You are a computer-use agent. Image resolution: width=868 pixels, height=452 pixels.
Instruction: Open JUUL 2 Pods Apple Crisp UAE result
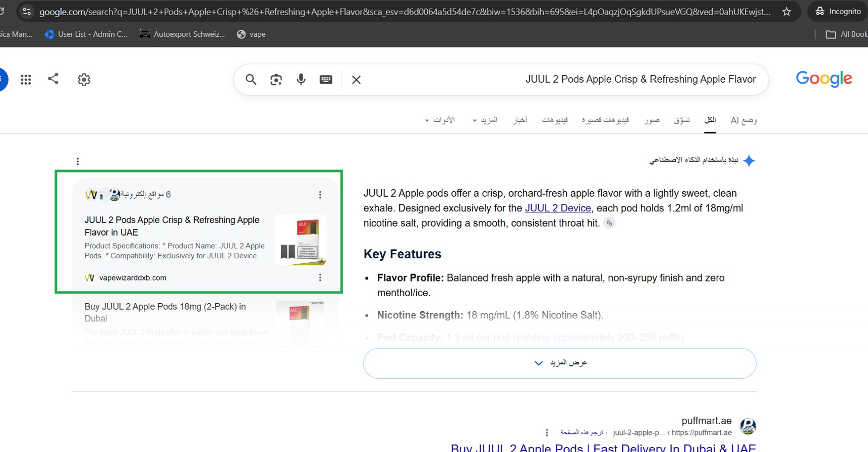(x=172, y=226)
